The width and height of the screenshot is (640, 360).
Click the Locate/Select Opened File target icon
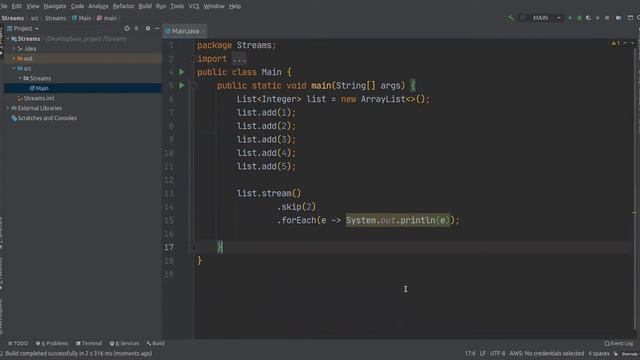point(127,28)
